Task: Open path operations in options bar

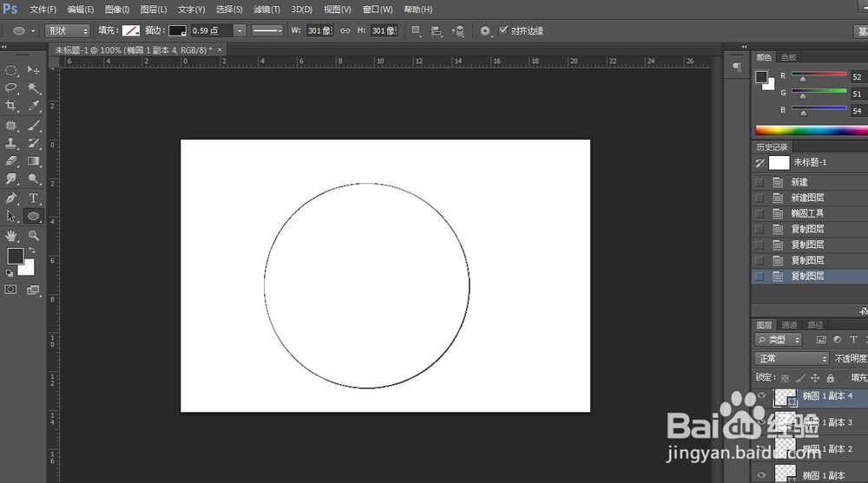Action: [416, 31]
